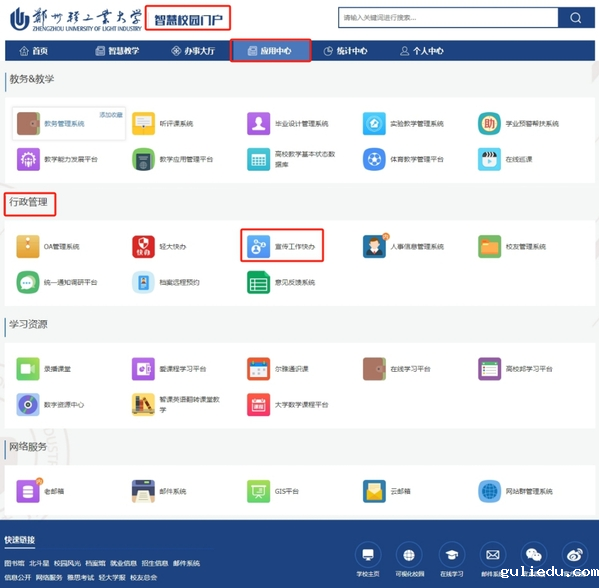
Task: Focus the keyword search input field
Action: tap(448, 18)
